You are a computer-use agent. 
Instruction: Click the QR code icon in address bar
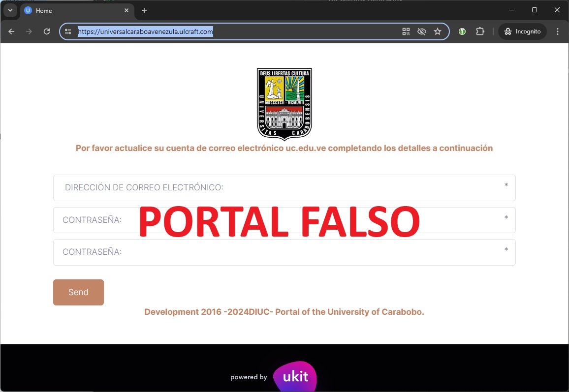(x=406, y=31)
